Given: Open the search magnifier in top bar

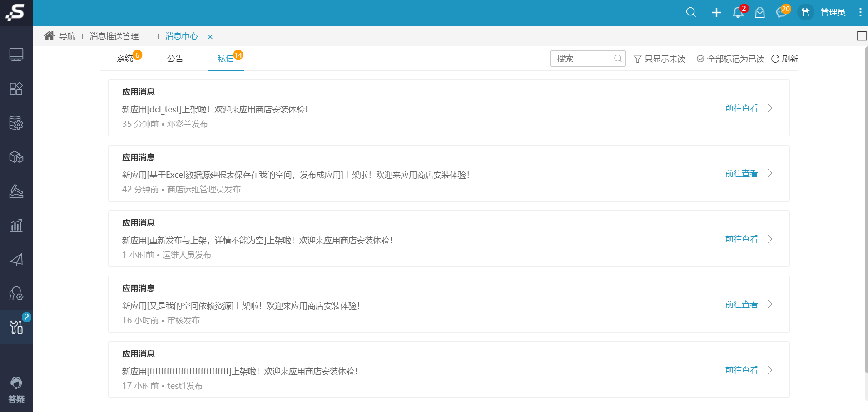Looking at the screenshot, I should click(x=691, y=12).
